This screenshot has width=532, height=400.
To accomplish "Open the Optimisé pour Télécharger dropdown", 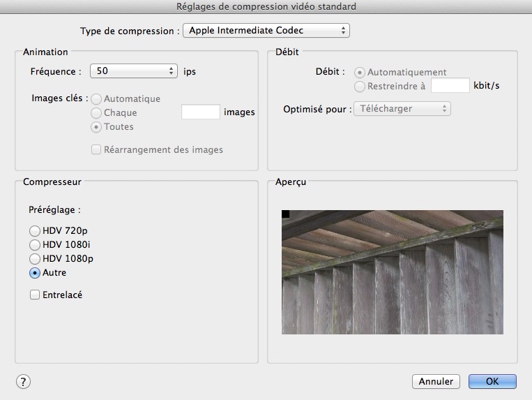I will click(402, 109).
